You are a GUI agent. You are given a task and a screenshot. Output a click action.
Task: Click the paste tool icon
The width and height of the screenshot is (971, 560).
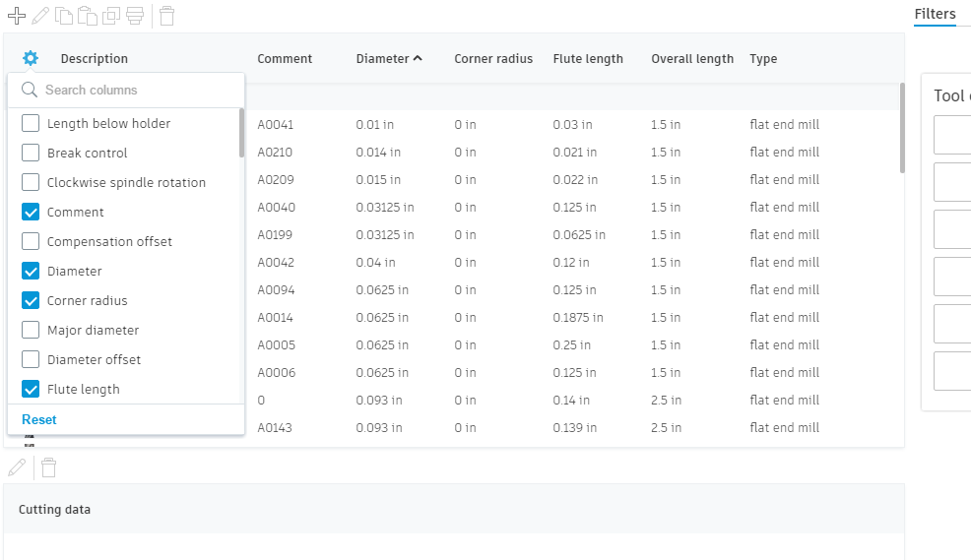click(x=88, y=16)
